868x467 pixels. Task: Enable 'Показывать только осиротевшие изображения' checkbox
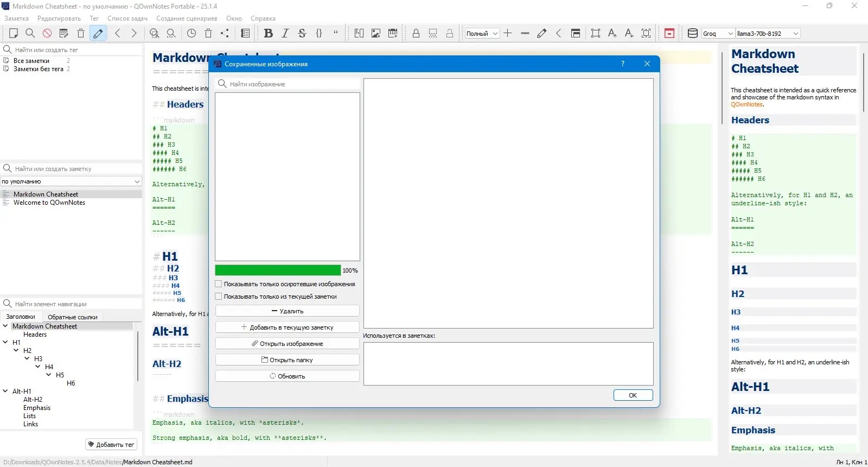(x=219, y=284)
